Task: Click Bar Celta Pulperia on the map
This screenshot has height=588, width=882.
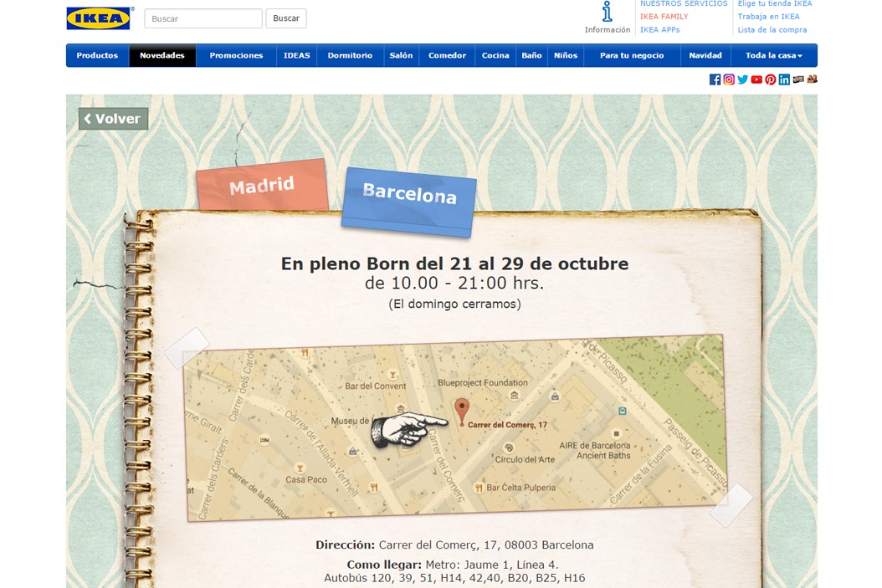Action: click(520, 488)
